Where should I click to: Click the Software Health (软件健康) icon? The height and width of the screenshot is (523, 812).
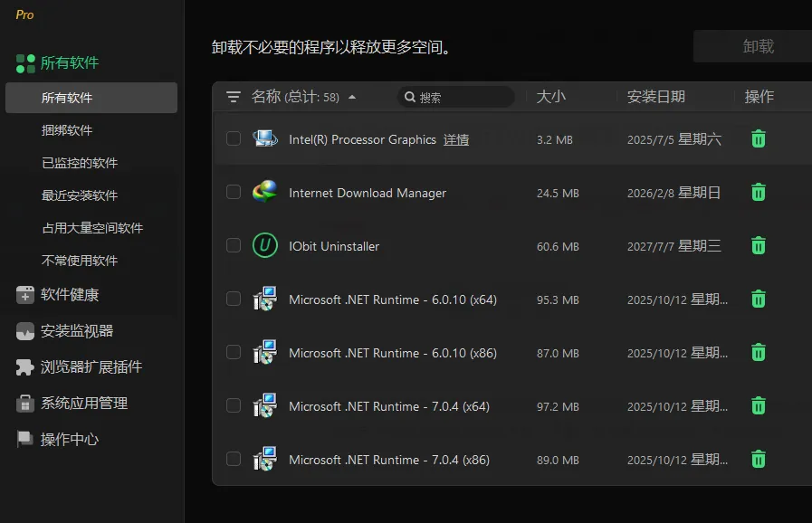coord(24,295)
